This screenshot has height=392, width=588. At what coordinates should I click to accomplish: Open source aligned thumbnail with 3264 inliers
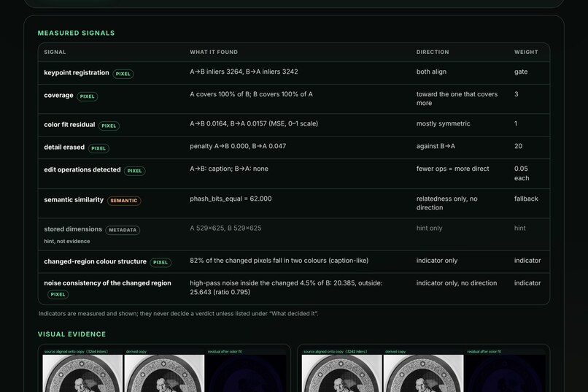pos(82,373)
